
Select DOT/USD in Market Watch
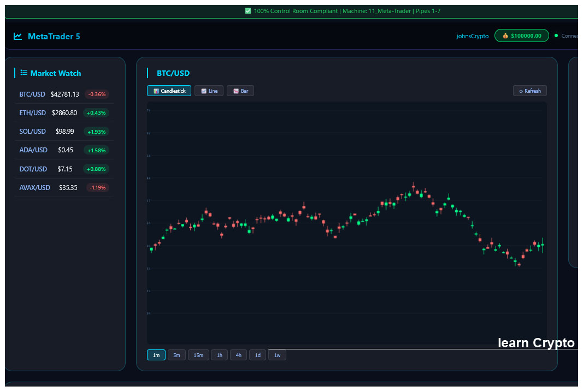(64, 169)
